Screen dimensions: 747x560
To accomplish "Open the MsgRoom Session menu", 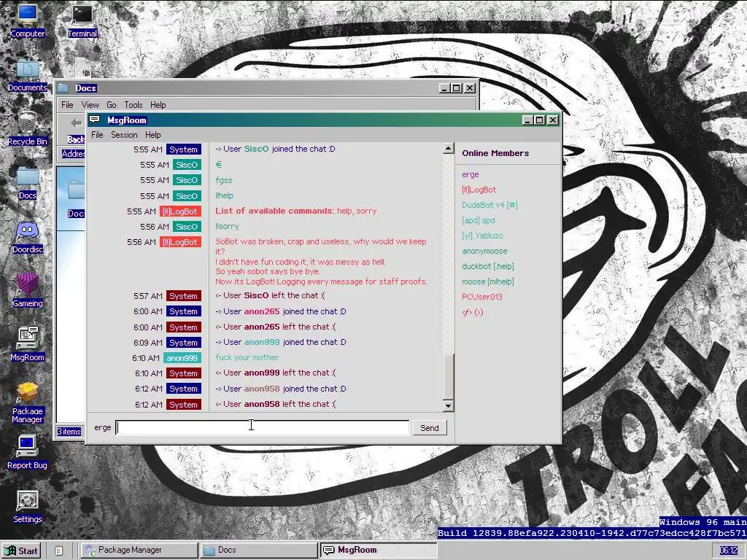I will pyautogui.click(x=124, y=135).
